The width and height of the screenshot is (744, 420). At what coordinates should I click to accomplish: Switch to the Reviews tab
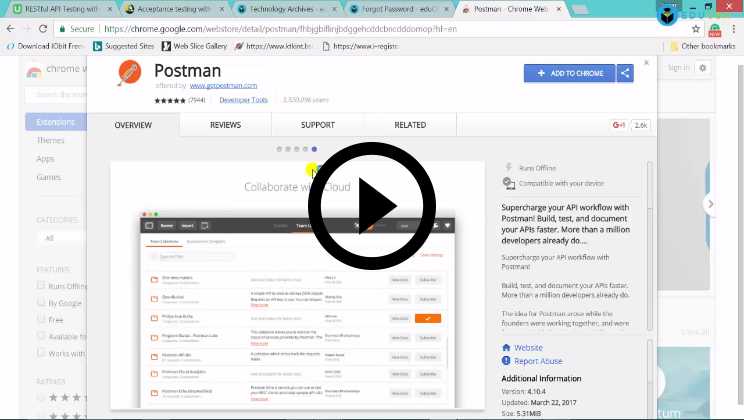225,126
